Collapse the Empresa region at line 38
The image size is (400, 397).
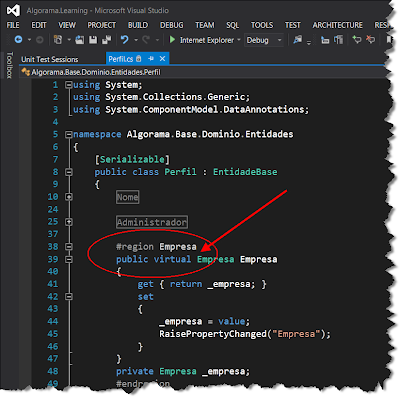[x=69, y=247]
